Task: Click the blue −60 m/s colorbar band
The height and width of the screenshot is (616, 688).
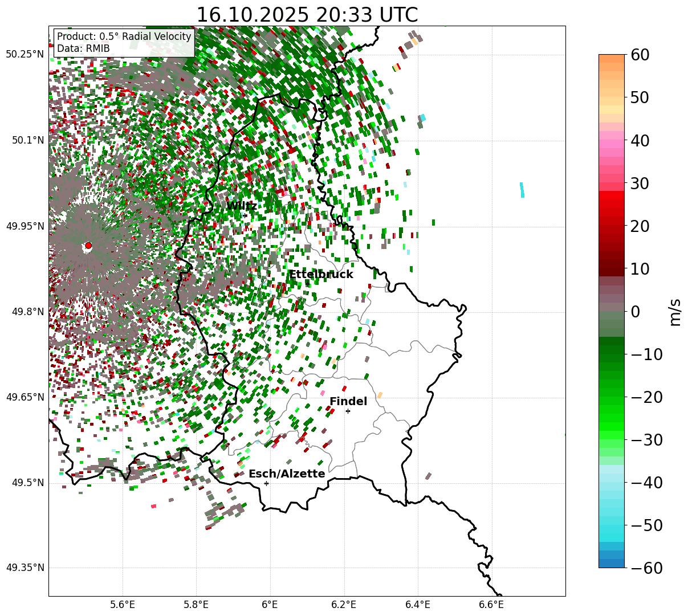Action: [x=612, y=564]
